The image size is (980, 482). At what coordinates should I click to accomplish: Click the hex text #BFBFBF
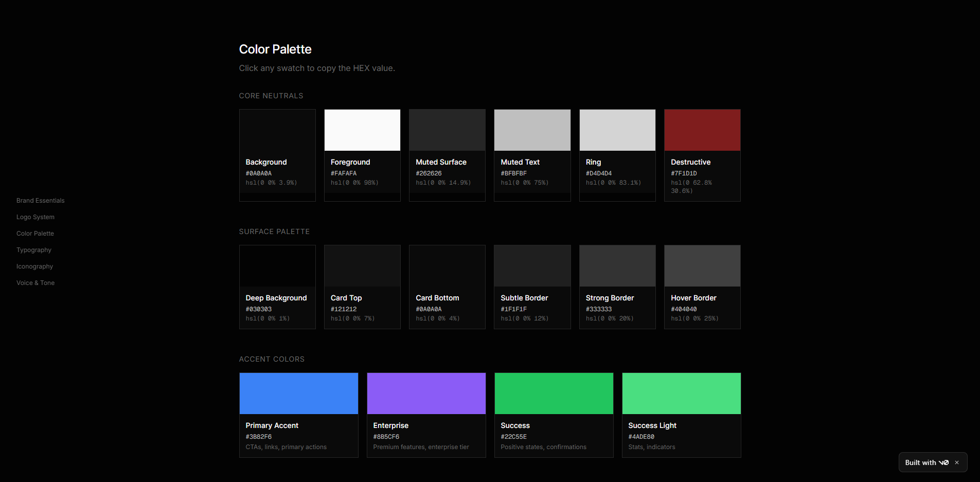click(x=514, y=173)
